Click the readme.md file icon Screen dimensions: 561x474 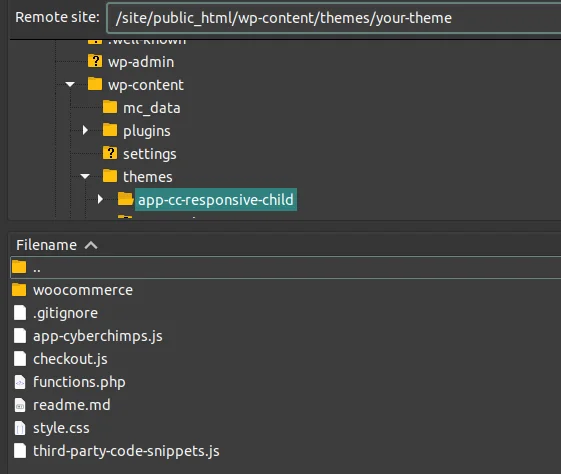20,405
